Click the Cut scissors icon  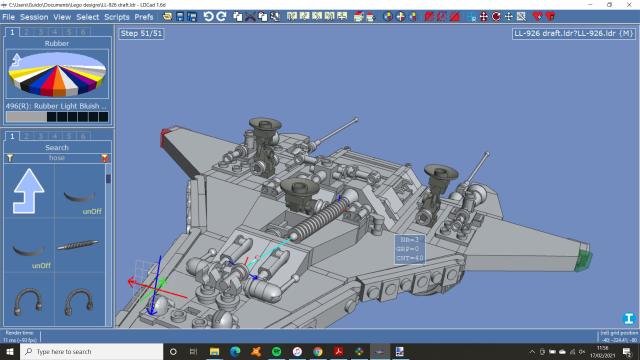point(250,17)
